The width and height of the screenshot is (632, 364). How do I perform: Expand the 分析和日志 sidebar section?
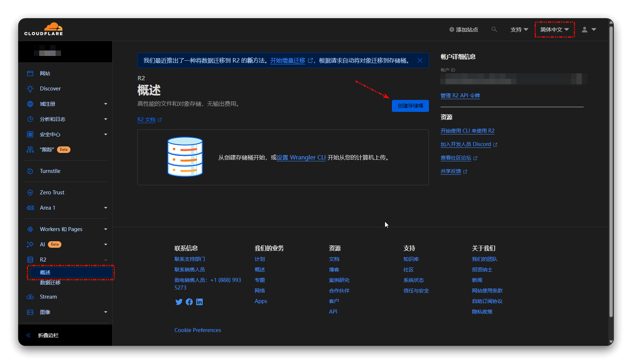point(106,119)
